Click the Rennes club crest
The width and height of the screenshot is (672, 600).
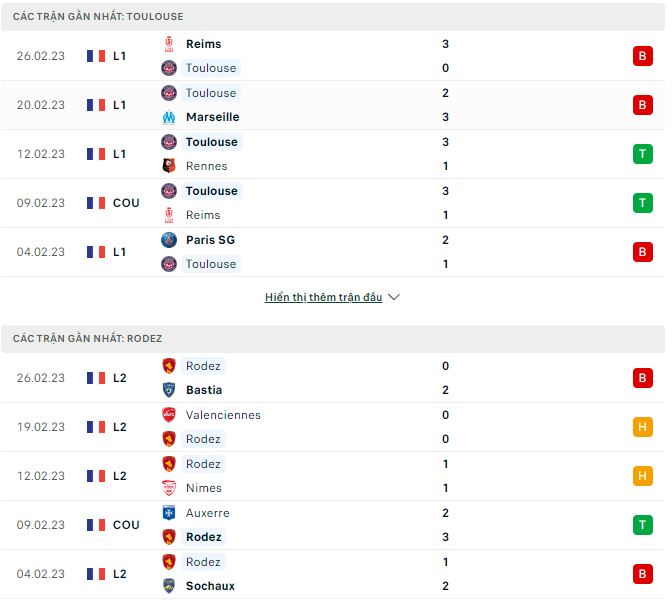pyautogui.click(x=169, y=166)
